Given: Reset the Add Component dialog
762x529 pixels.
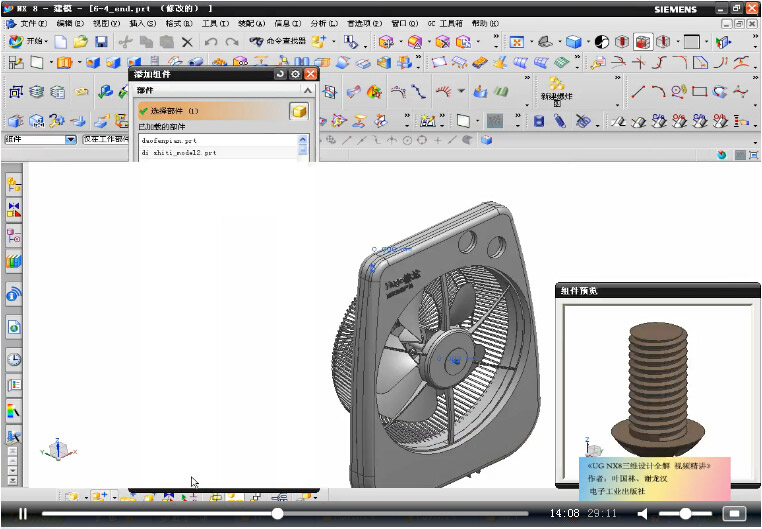Looking at the screenshot, I should [x=280, y=74].
